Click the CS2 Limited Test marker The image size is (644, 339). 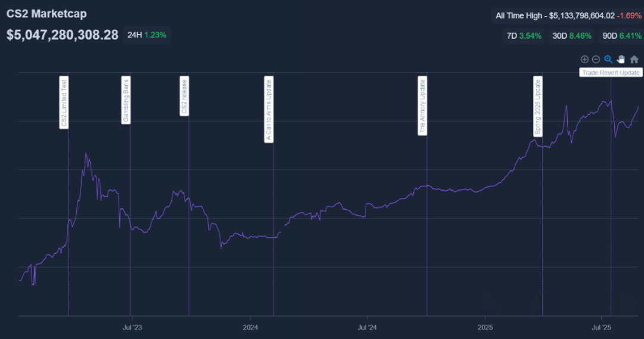click(64, 102)
